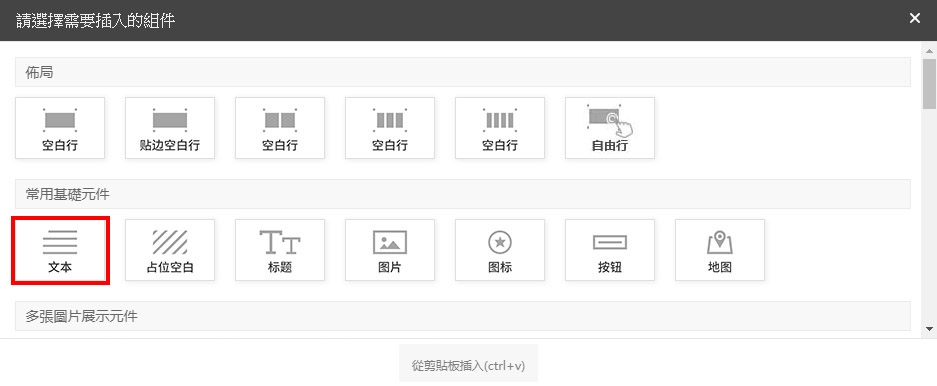Click the vertical scrollbar thumb
The height and width of the screenshot is (386, 937).
pyautogui.click(x=929, y=84)
